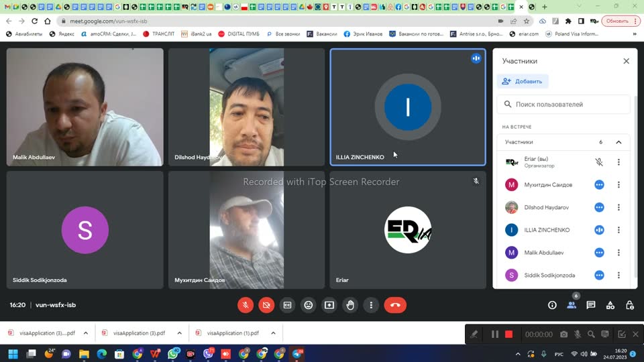Open the emoji reactions button
The image size is (644, 362).
308,305
